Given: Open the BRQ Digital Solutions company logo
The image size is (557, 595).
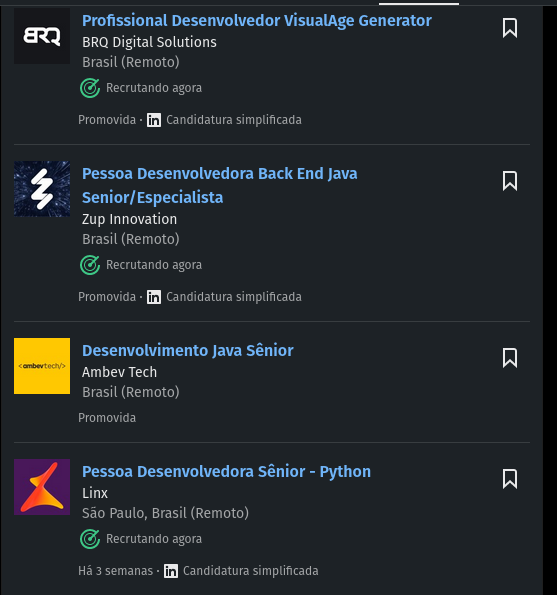Looking at the screenshot, I should (42, 36).
